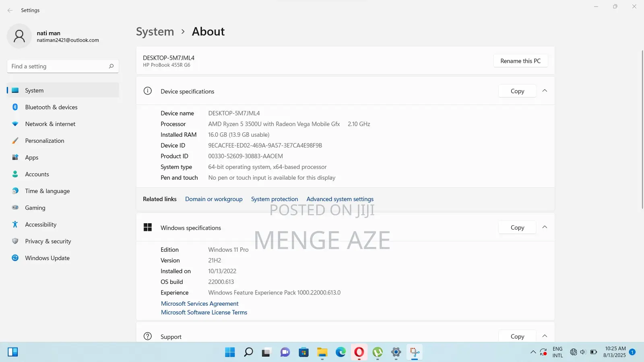Open Advanced system settings link
This screenshot has height=362, width=644.
tap(340, 199)
